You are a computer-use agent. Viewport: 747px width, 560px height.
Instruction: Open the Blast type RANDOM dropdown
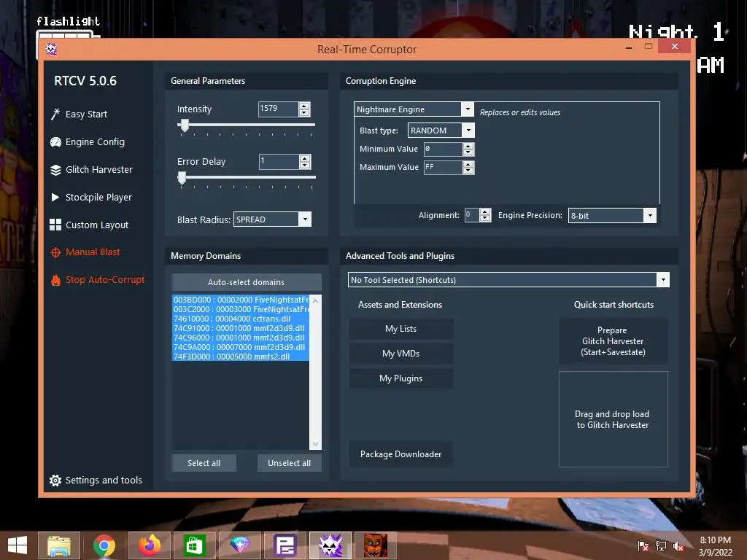468,131
